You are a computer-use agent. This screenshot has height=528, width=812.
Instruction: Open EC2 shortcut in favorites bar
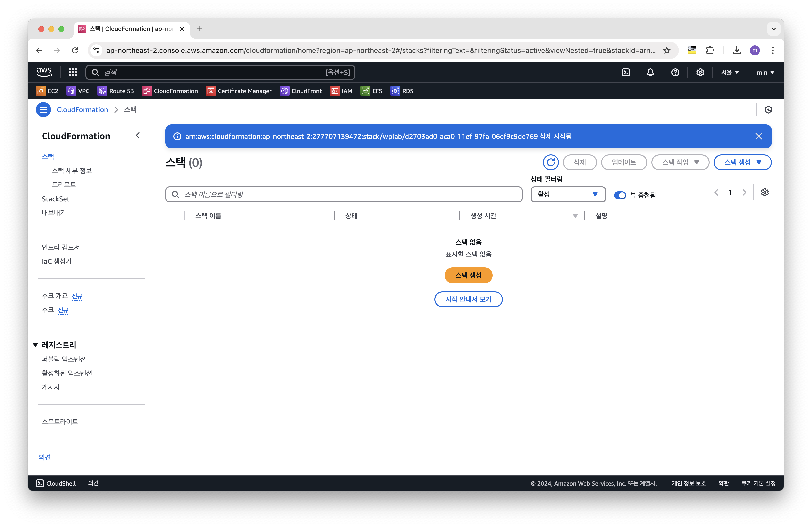pos(47,91)
